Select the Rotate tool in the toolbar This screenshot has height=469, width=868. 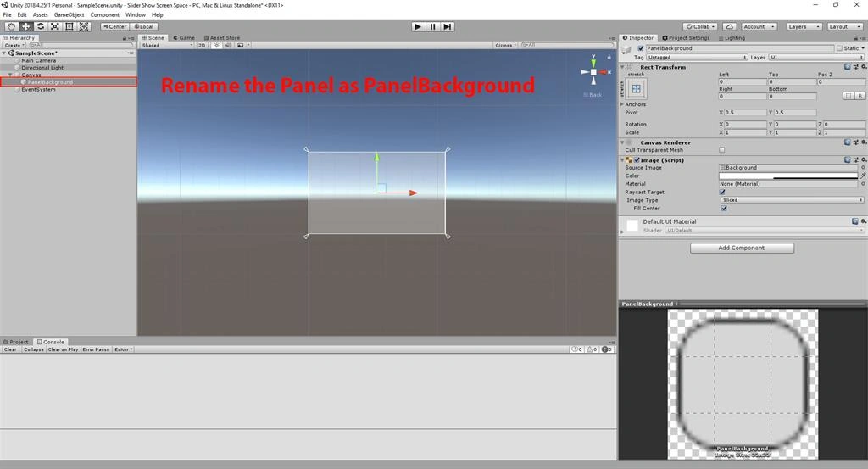tap(41, 26)
